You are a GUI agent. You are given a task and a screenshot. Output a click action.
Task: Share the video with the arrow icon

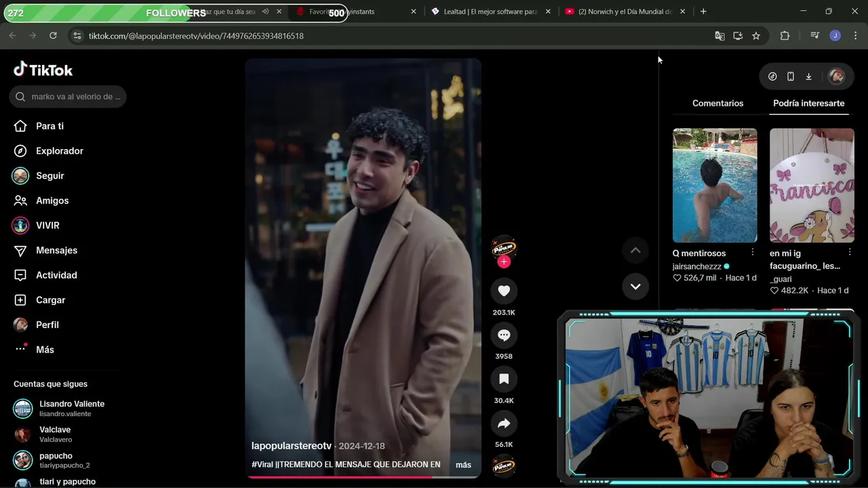coord(504,424)
